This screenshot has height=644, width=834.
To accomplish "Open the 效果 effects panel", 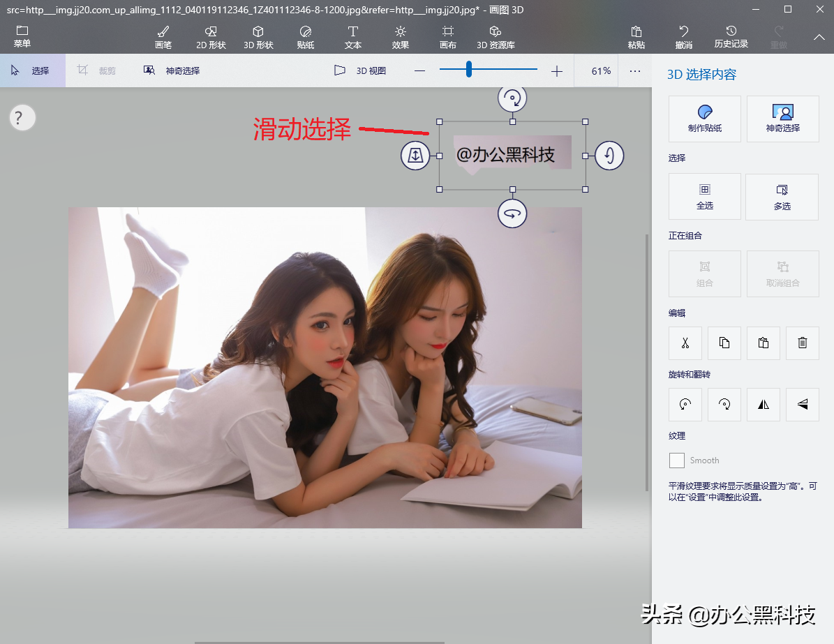I will coord(400,36).
